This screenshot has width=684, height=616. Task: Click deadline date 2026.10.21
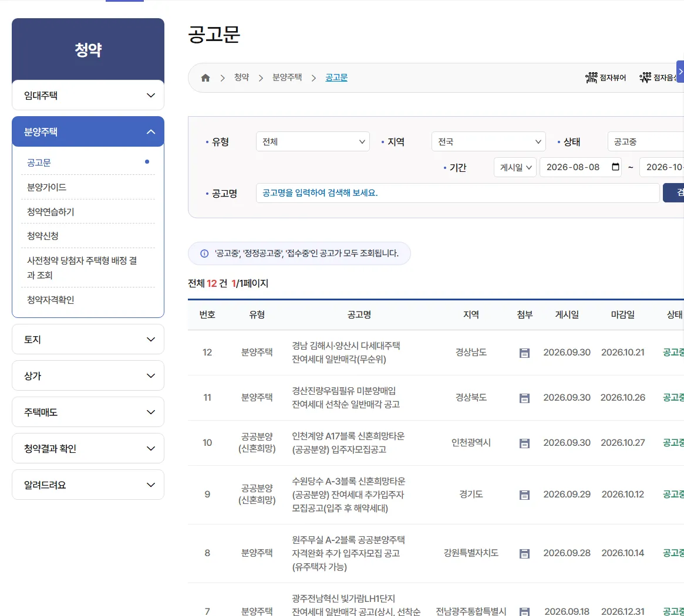pos(622,352)
